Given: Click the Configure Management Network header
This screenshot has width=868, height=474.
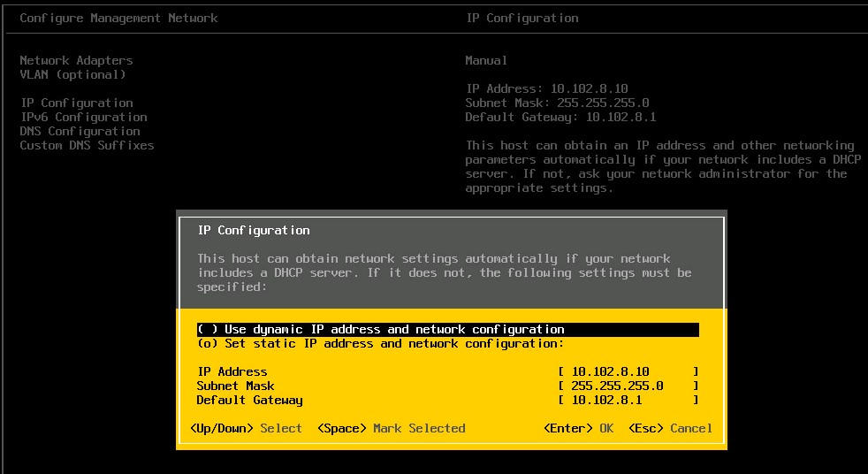Looking at the screenshot, I should [x=118, y=18].
